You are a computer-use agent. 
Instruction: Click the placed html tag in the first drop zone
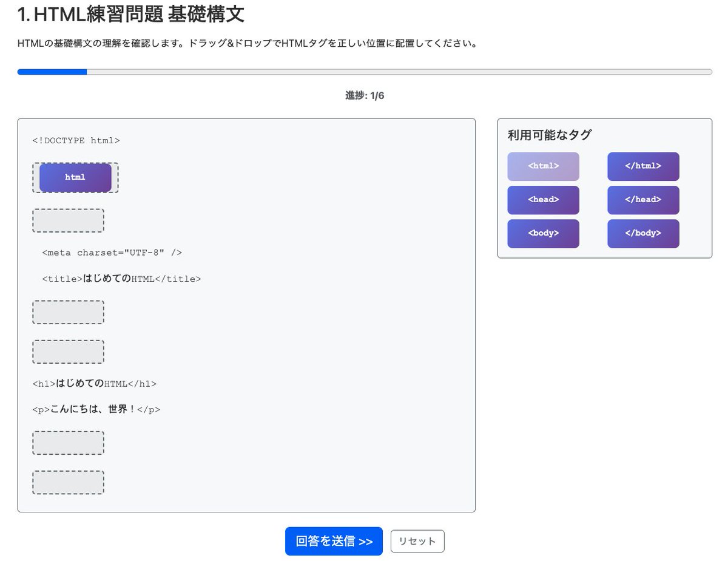tap(75, 177)
